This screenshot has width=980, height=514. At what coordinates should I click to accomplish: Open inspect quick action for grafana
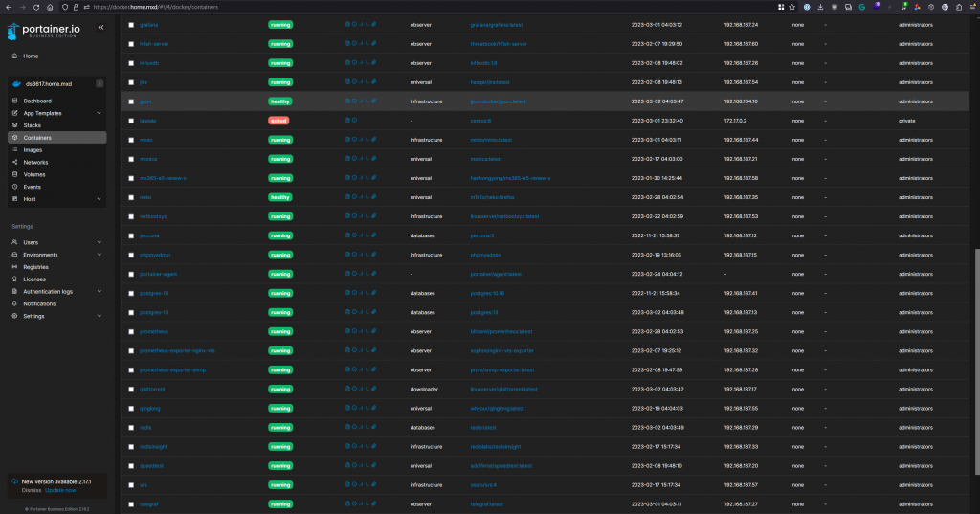coord(354,24)
